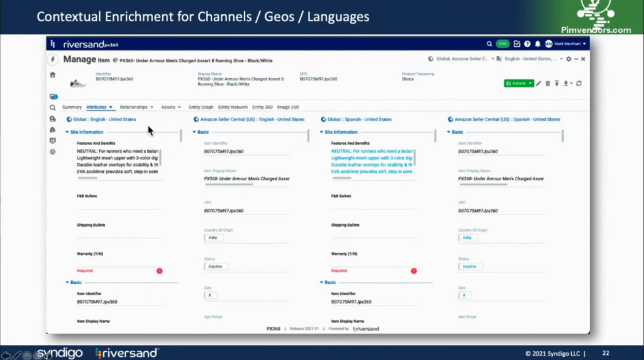Open settings gear in left sidebar
Viewport: 644px width, 360px height.
click(53, 152)
